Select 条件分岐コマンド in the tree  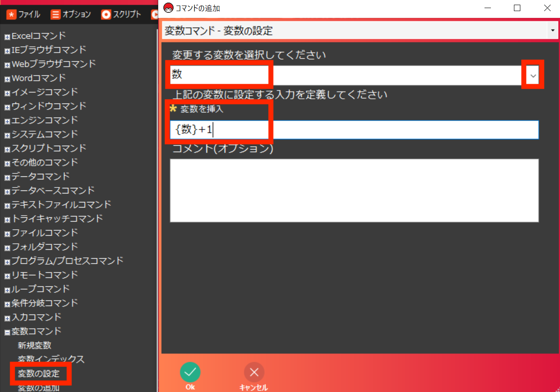45,303
